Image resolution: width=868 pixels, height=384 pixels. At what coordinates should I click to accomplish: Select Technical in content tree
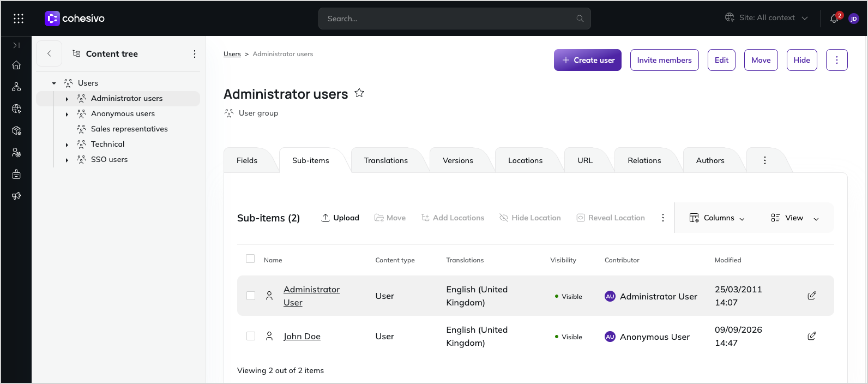tap(107, 145)
